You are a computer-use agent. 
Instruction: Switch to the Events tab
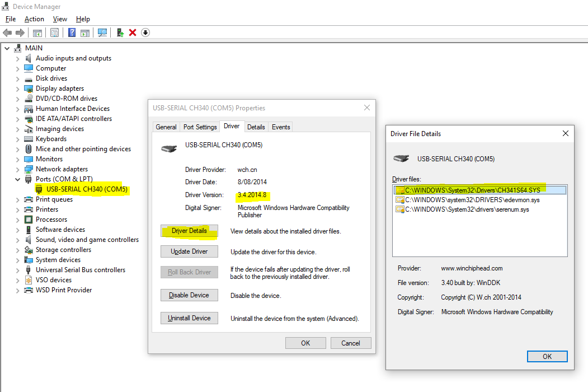click(x=281, y=127)
